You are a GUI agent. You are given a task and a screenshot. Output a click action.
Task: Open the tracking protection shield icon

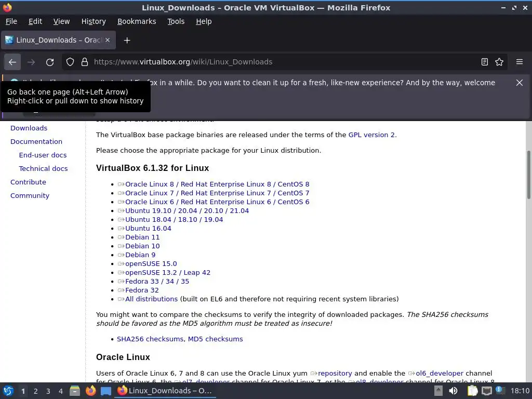(70, 62)
